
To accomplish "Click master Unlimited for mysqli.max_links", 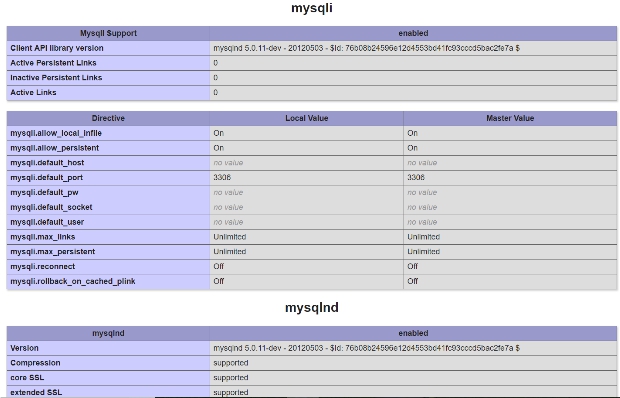I will [423, 237].
